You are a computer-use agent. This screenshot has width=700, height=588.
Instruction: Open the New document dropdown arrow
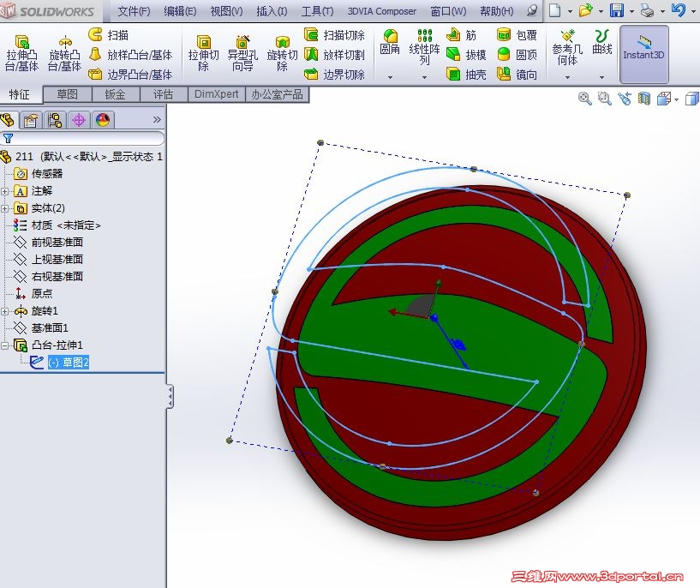(x=570, y=11)
